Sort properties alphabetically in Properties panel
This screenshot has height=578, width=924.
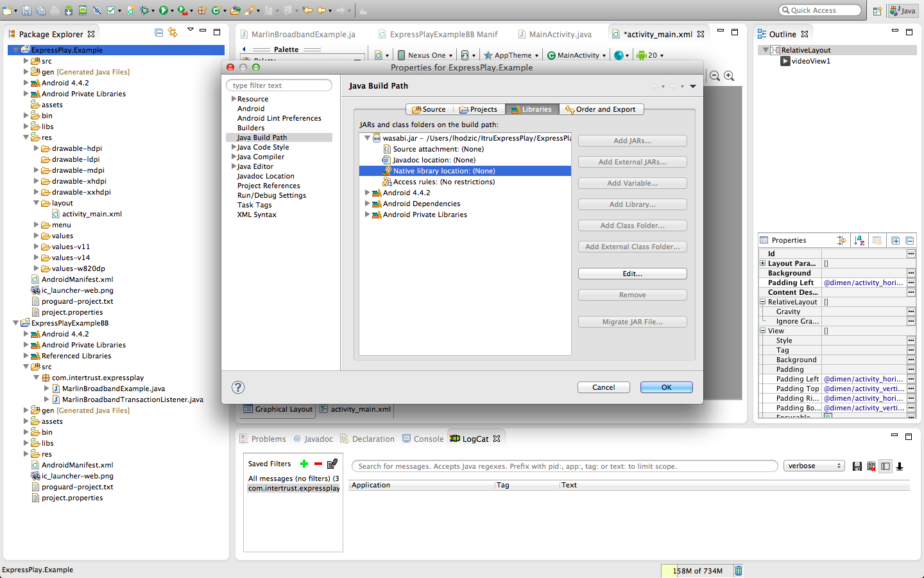tap(859, 240)
